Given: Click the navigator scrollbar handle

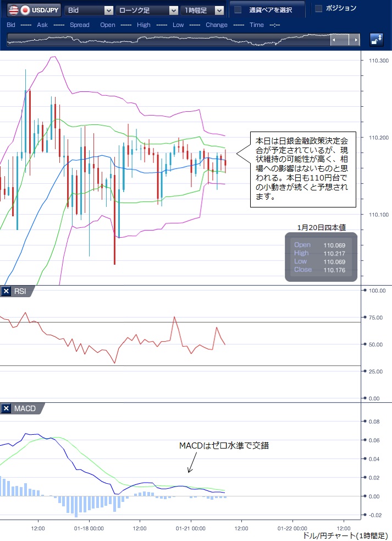Looking at the screenshot, I should click(345, 40).
